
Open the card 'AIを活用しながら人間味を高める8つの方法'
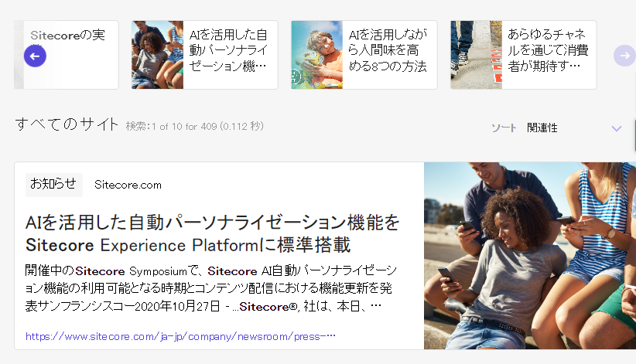pos(364,55)
